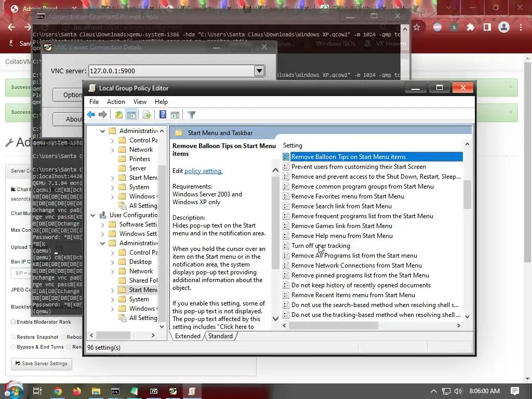Viewport: 532px width, 399px height.
Task: Collapse top Administrative Templates node
Action: pyautogui.click(x=102, y=131)
